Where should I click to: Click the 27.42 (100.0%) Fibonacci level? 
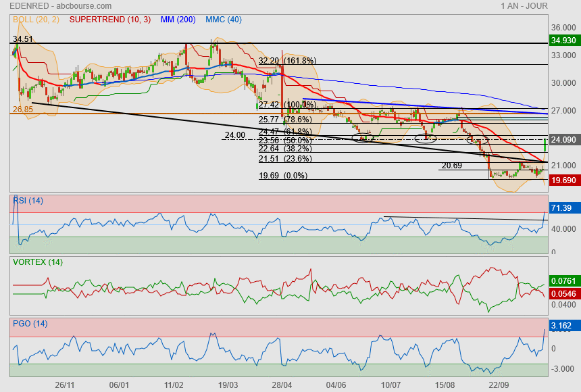[x=287, y=105]
